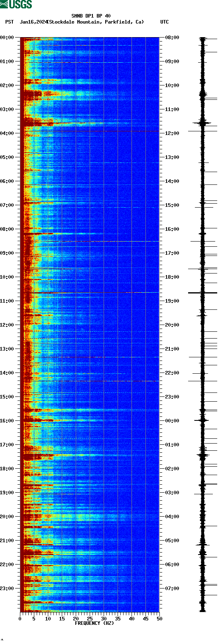Click the 12:00 UTC time label

[172, 133]
